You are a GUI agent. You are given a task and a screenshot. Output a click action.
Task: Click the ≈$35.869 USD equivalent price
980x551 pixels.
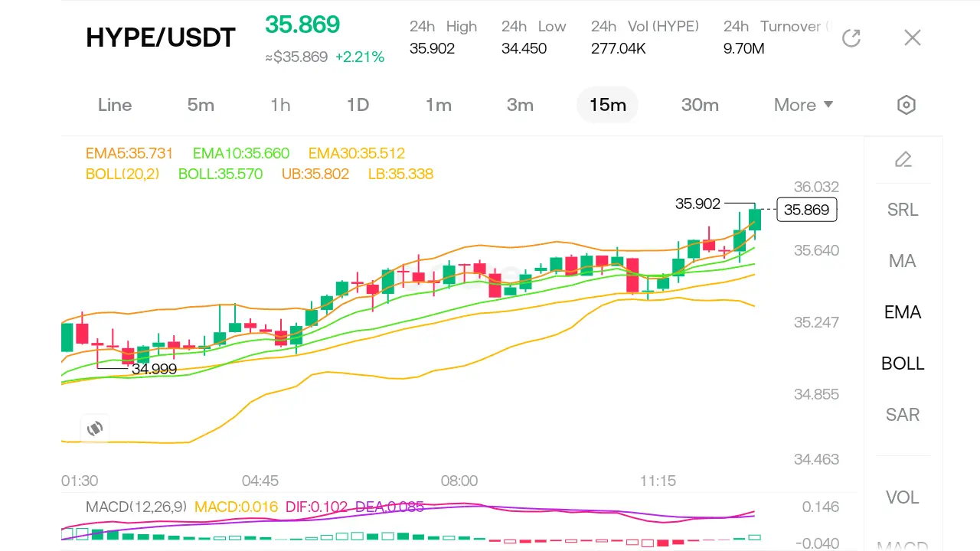296,57
